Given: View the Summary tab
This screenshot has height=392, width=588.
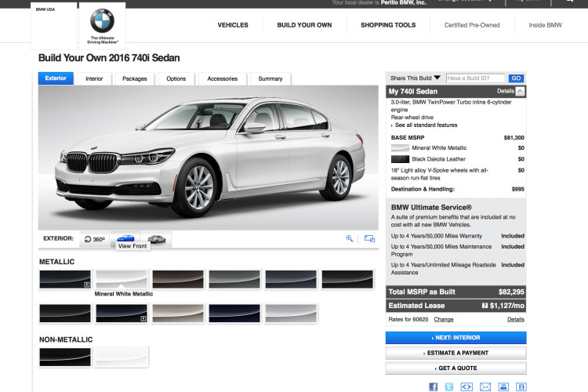Looking at the screenshot, I should [270, 78].
